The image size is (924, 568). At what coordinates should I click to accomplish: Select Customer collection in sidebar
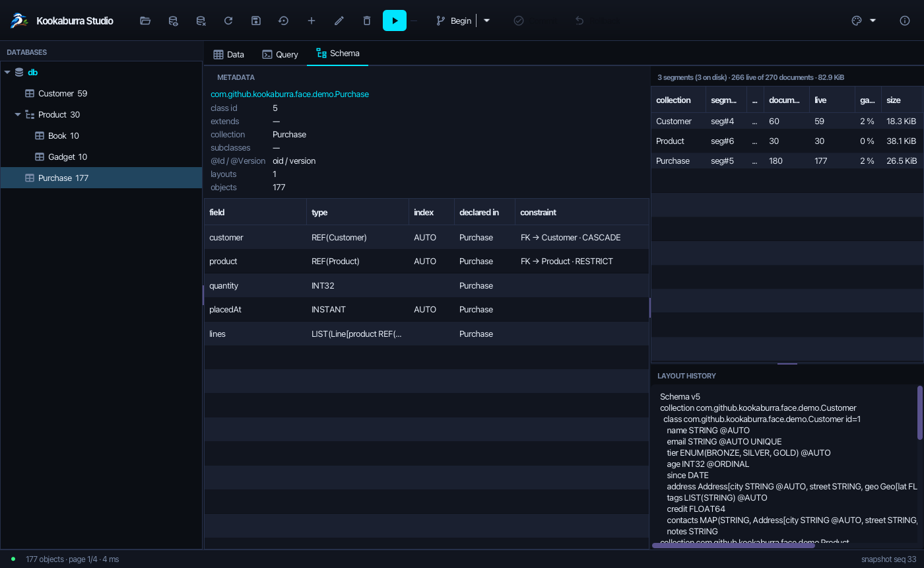tap(102, 94)
